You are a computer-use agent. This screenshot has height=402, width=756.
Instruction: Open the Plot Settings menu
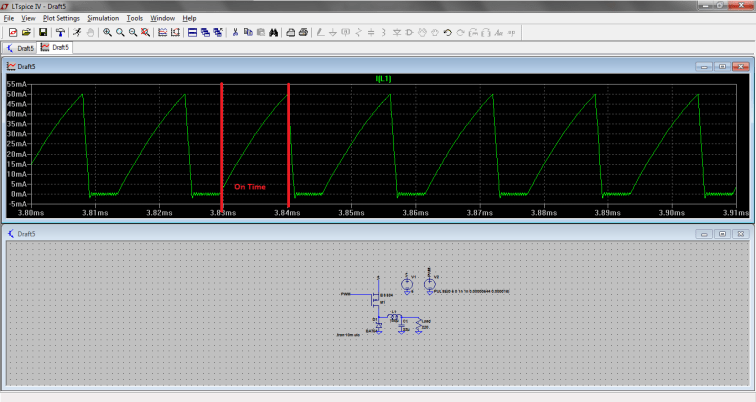click(x=61, y=18)
